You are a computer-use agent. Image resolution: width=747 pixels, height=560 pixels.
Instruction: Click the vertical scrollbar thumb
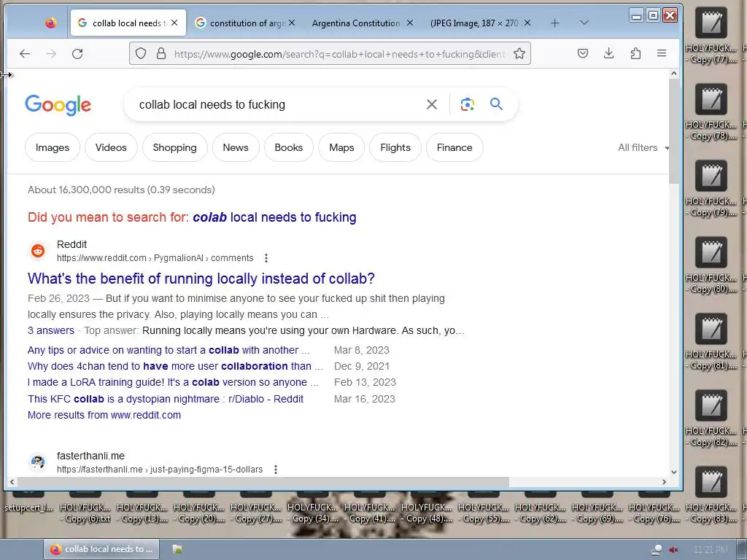pyautogui.click(x=673, y=131)
